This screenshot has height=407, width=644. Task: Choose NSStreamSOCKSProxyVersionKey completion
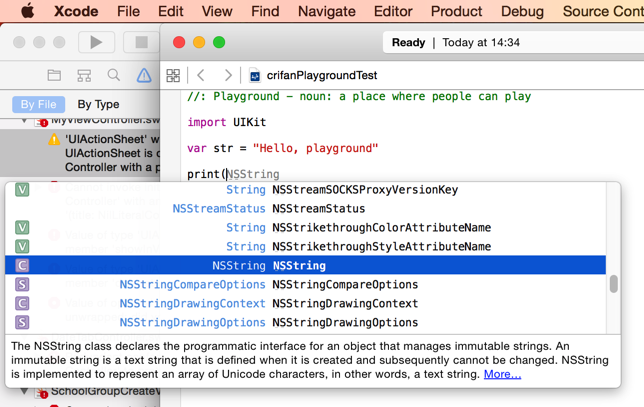coord(306,190)
